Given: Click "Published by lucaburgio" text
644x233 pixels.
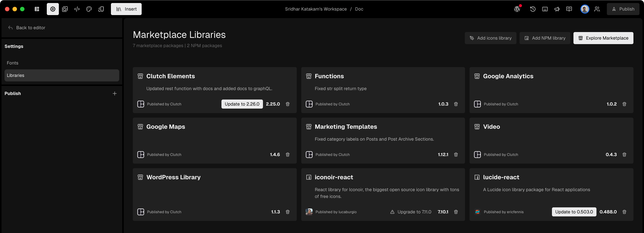Looking at the screenshot, I should click(336, 212).
